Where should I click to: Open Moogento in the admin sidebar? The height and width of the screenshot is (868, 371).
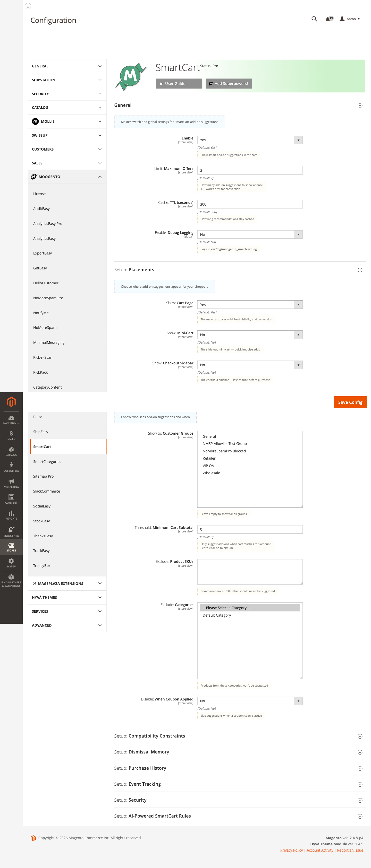(x=11, y=531)
